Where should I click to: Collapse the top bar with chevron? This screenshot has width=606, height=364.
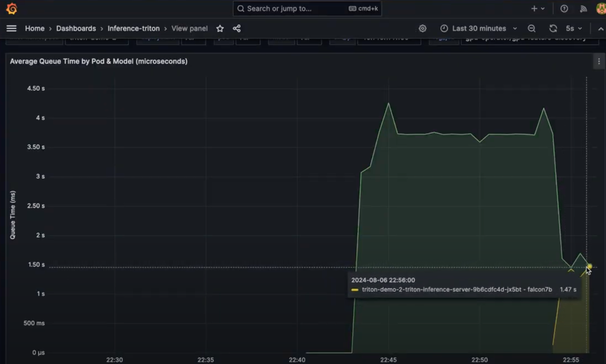[x=599, y=28]
